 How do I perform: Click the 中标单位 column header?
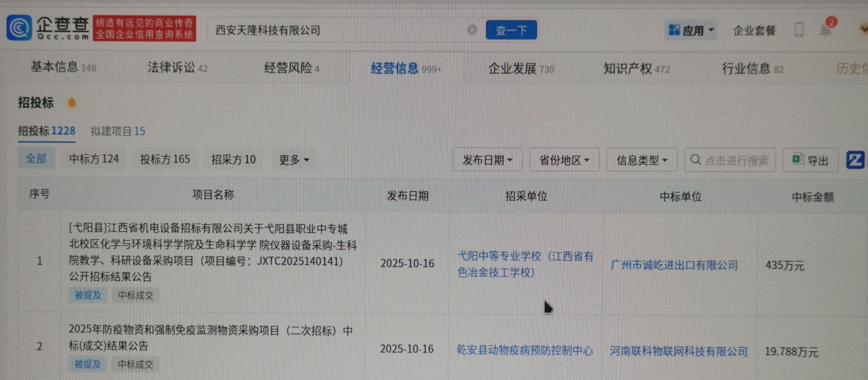[681, 196]
